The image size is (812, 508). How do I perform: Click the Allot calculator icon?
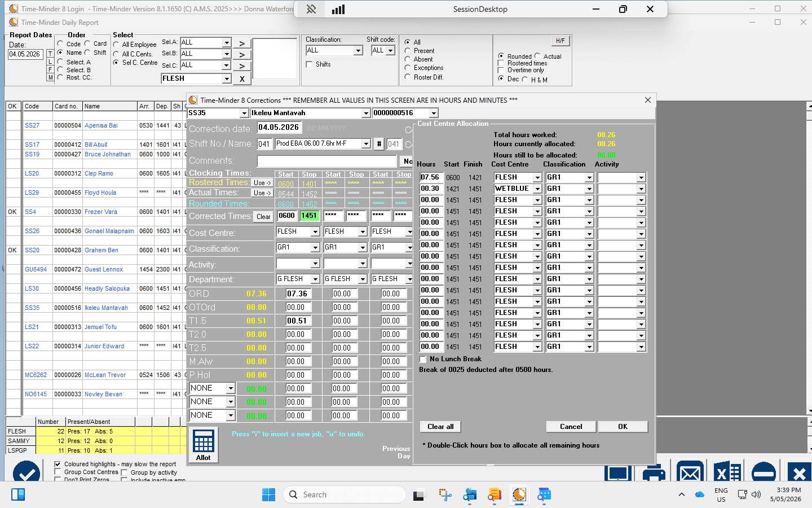click(204, 445)
